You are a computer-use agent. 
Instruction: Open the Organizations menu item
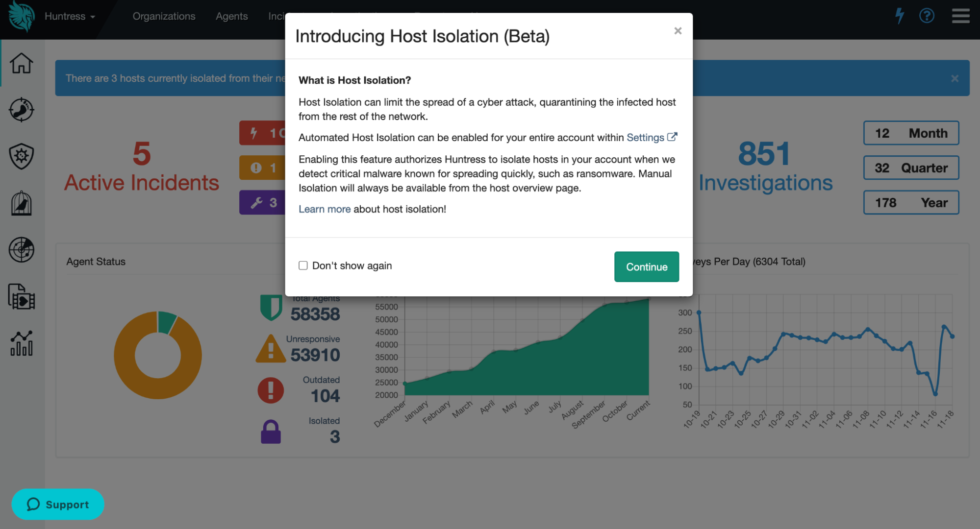coord(164,16)
